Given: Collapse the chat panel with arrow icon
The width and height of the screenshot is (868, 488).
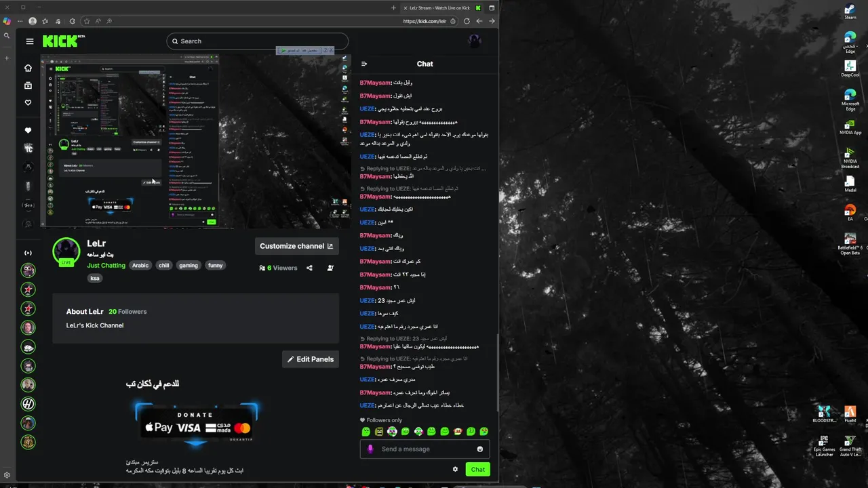Looking at the screenshot, I should (x=364, y=64).
